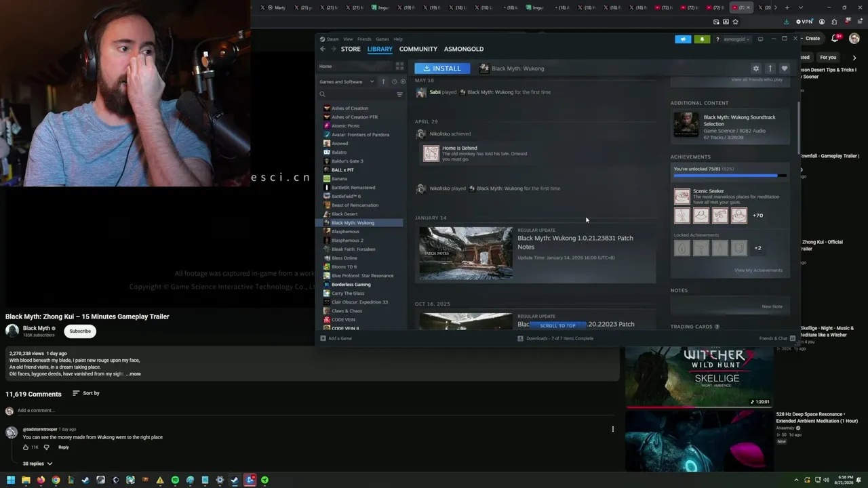The width and height of the screenshot is (868, 488).
Task: Select Balatro in library list
Action: tap(339, 152)
